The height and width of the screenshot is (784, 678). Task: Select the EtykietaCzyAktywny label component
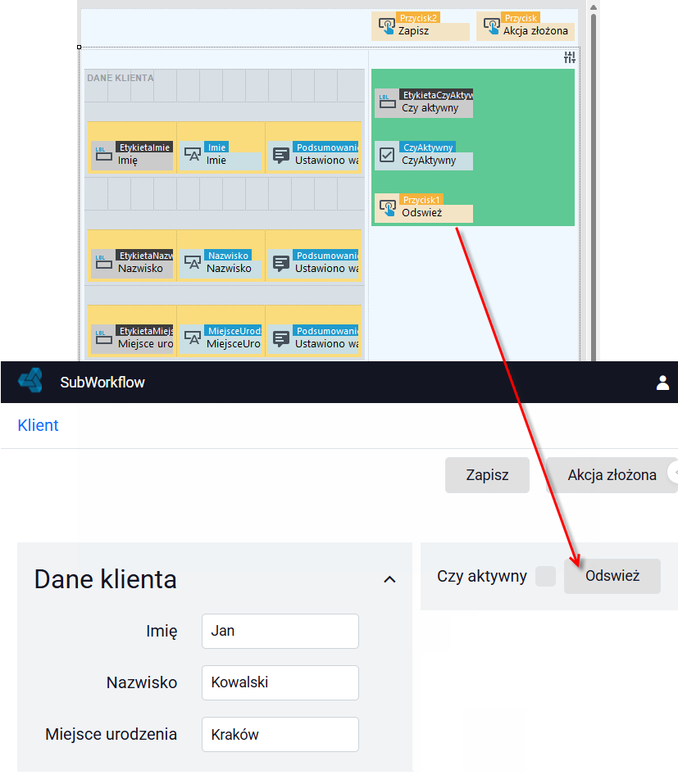[x=424, y=102]
